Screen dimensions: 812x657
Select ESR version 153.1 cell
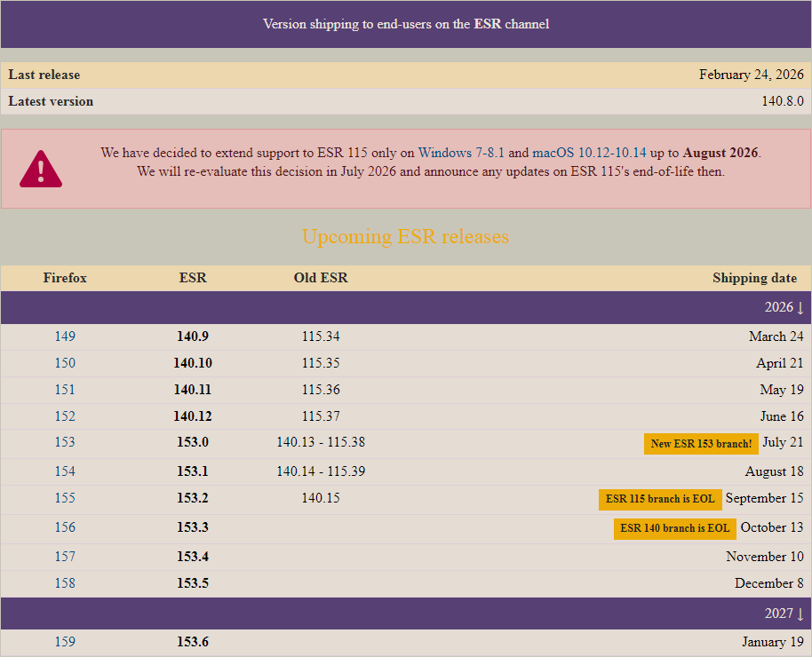point(193,471)
